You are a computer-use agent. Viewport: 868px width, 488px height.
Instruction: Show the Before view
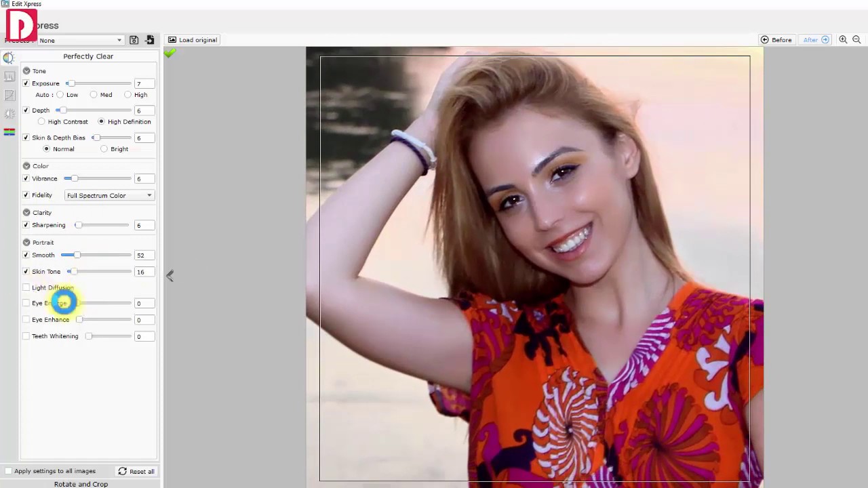point(776,40)
